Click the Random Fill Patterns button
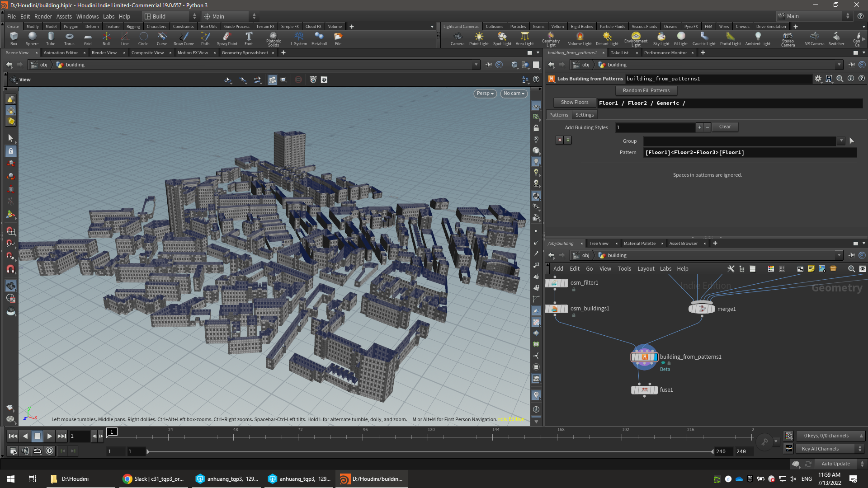Image resolution: width=868 pixels, height=488 pixels. [x=646, y=90]
